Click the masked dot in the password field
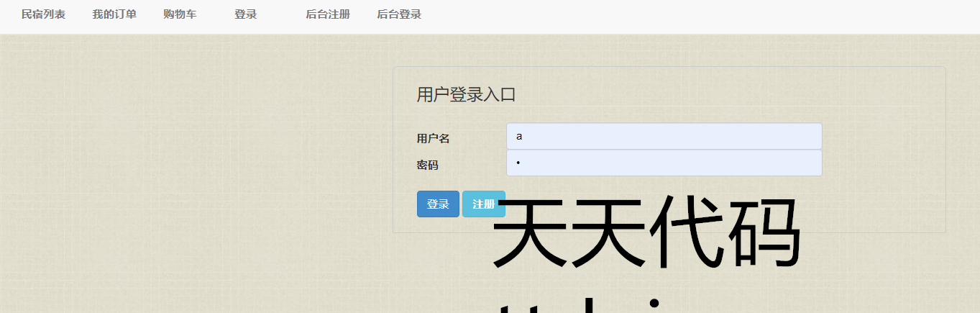Viewport: 980px width, 313px height. [518, 163]
